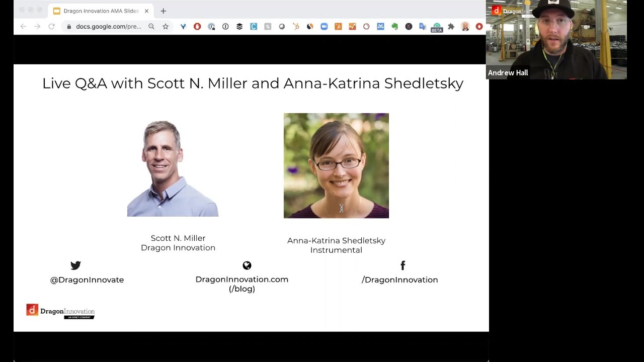Click the padlock site info icon
The width and height of the screenshot is (644, 362).
pos(69,27)
